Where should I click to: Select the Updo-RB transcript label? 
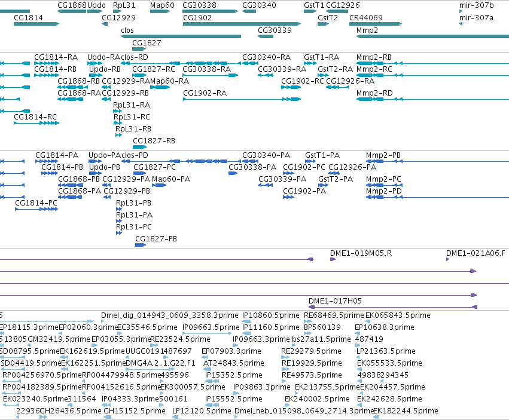(x=105, y=69)
